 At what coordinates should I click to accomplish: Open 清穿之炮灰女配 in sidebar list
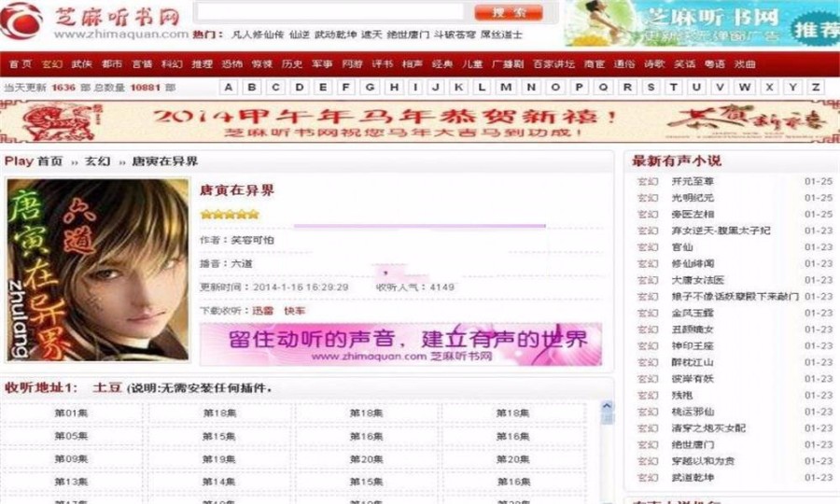coord(708,428)
